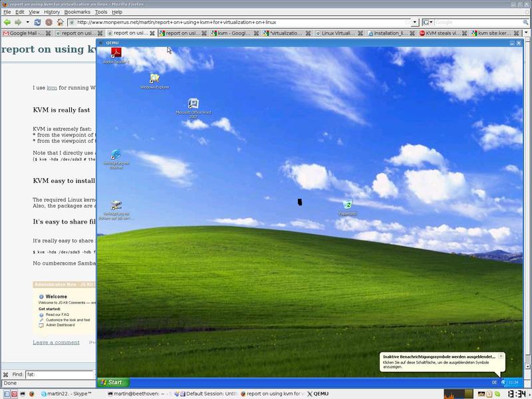Reload the page in Firefox
The image size is (532, 399).
click(37, 23)
